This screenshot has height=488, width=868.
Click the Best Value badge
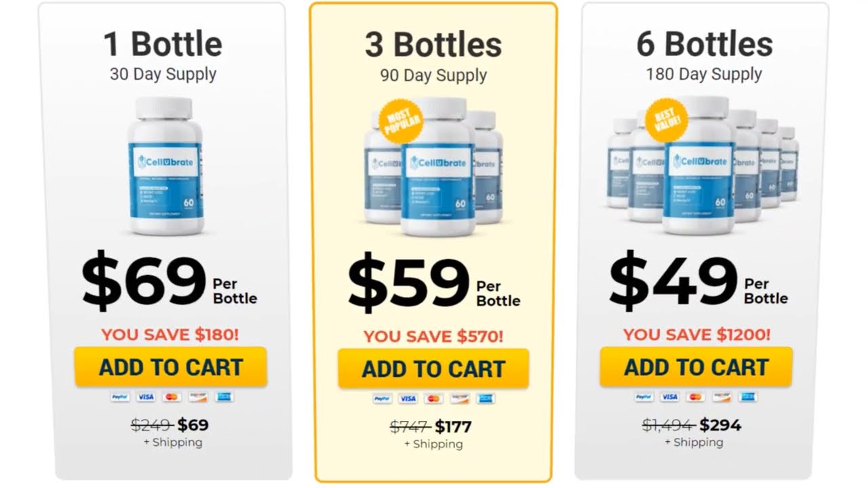click(x=667, y=120)
